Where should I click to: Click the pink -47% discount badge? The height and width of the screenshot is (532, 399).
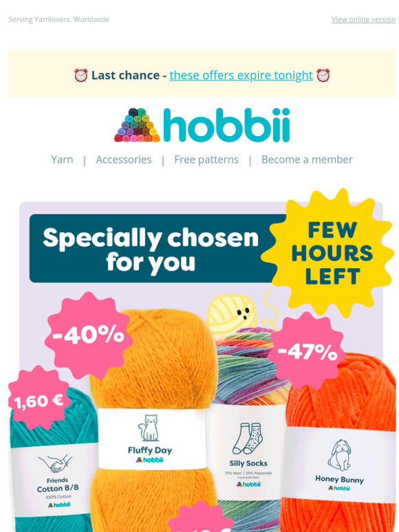click(x=307, y=351)
